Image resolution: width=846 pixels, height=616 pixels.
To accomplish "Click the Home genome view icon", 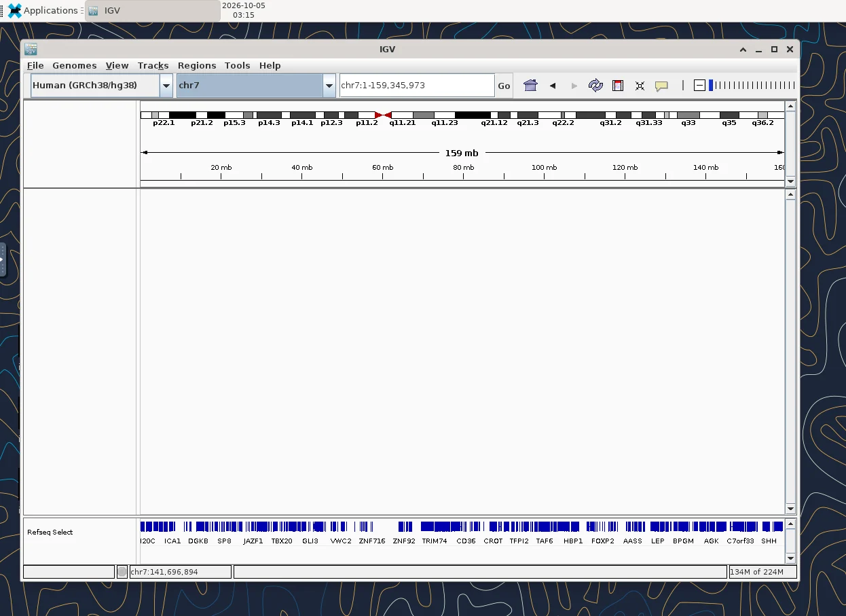I will click(x=530, y=86).
